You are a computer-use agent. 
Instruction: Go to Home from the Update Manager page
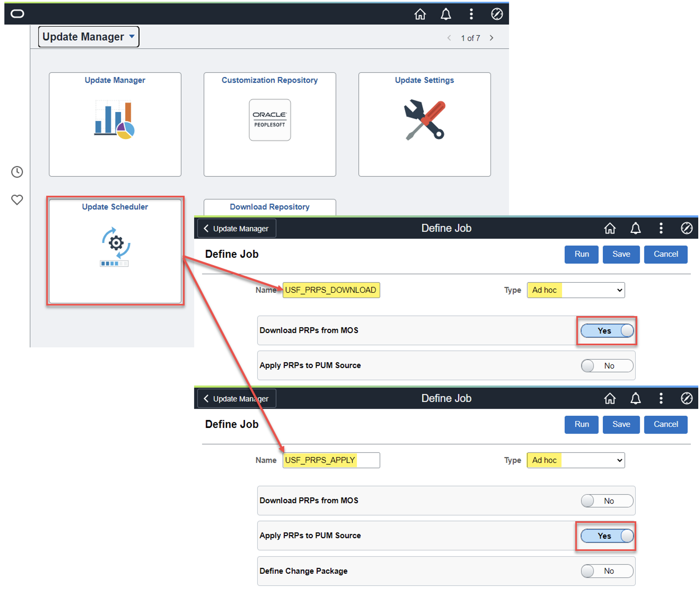420,14
